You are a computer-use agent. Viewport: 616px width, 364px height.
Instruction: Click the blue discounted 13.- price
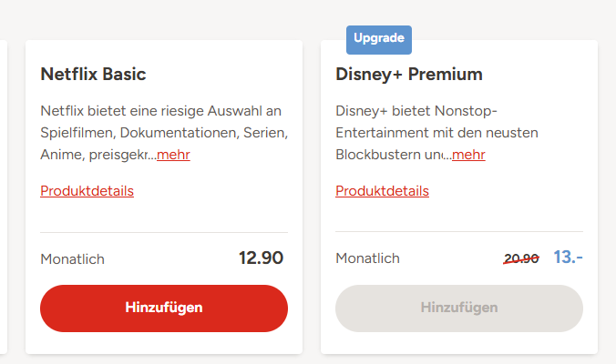[568, 258]
